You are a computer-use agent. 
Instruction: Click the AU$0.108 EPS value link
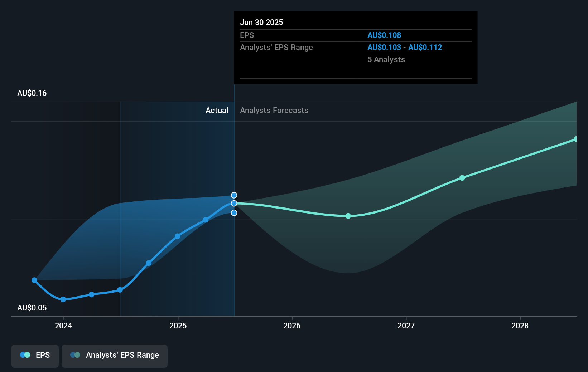(384, 35)
